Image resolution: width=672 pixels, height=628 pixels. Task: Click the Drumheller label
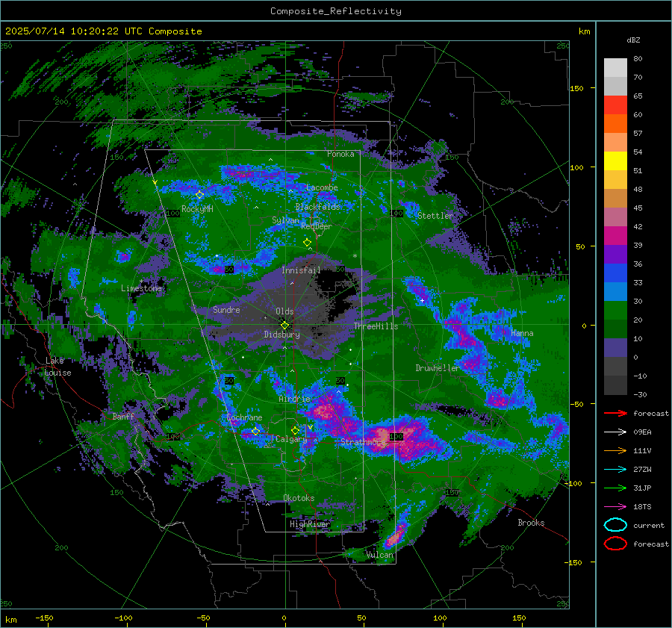[x=438, y=368]
